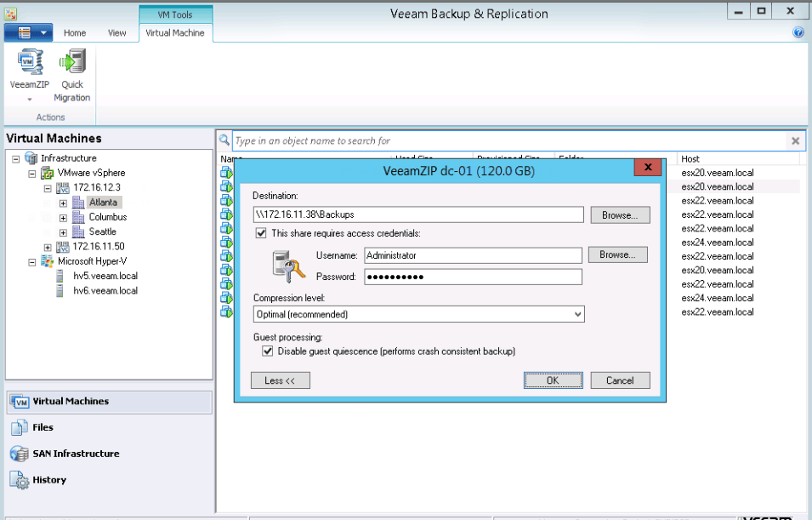Browse for the destination folder
The height and width of the screenshot is (520, 812).
tap(620, 215)
